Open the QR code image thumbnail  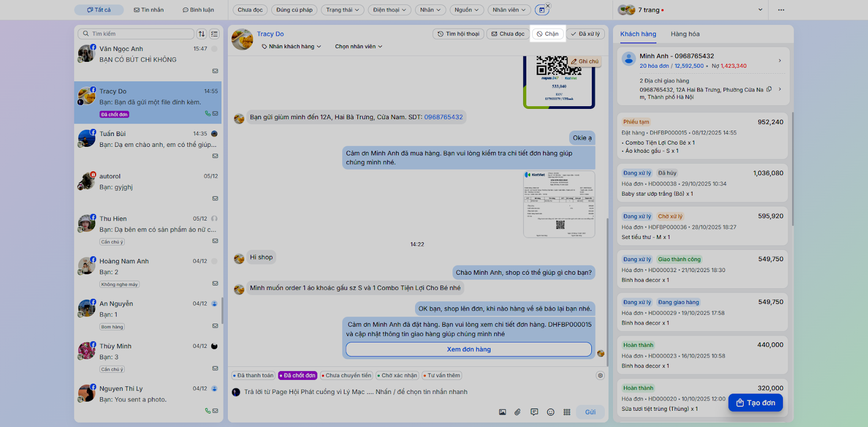[559, 81]
